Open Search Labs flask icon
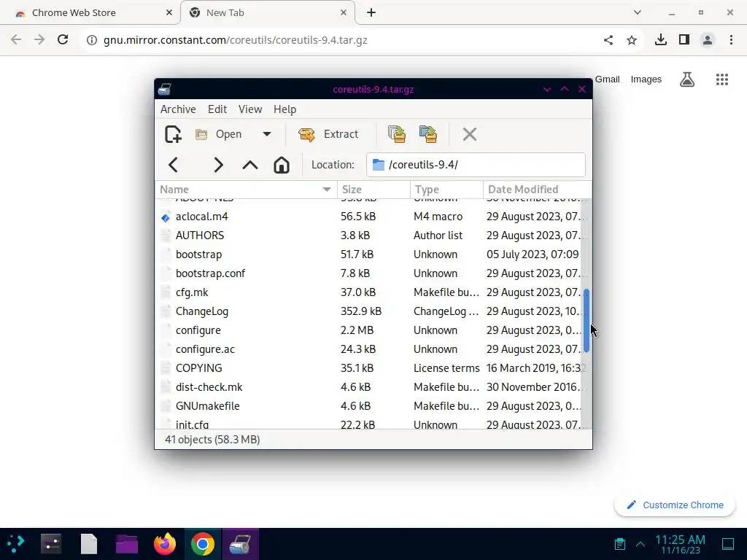747x560 pixels. pos(687,79)
